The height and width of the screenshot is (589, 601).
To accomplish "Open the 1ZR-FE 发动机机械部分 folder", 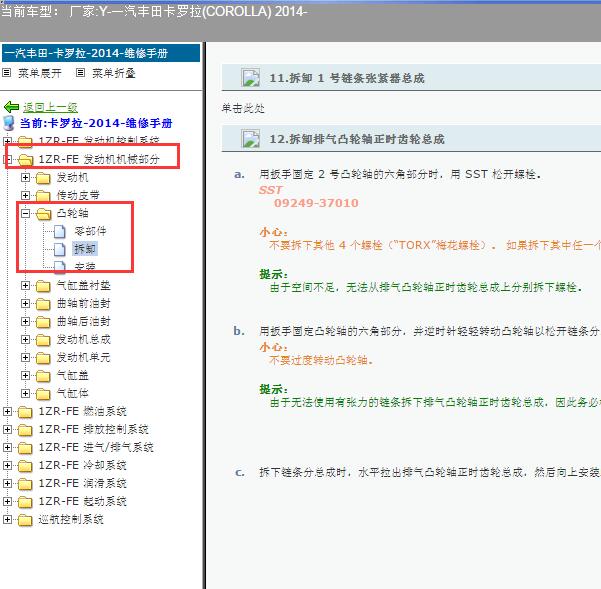I will click(x=99, y=159).
